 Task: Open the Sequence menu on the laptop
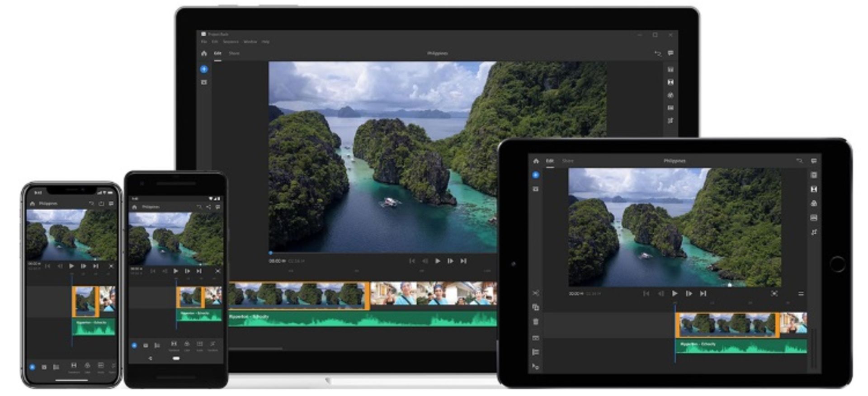[231, 42]
